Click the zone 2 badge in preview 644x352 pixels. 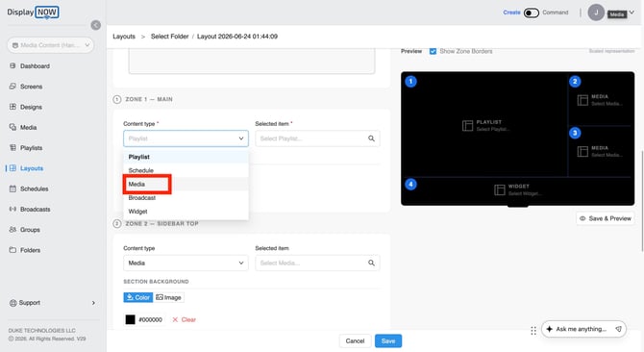point(575,82)
